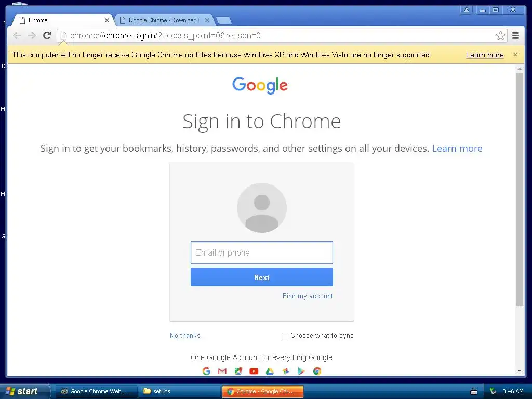Click Chrome - Google Chrome taskbar button

pyautogui.click(x=262, y=391)
